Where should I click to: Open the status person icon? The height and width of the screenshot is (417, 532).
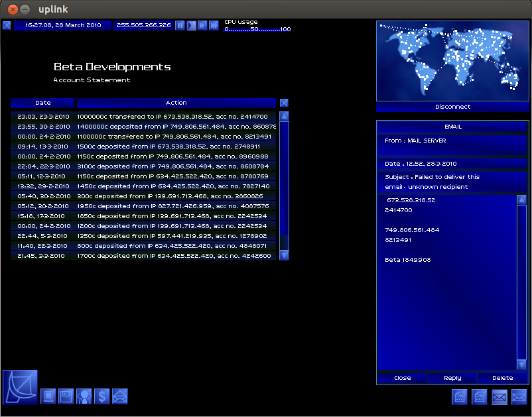[x=84, y=396]
